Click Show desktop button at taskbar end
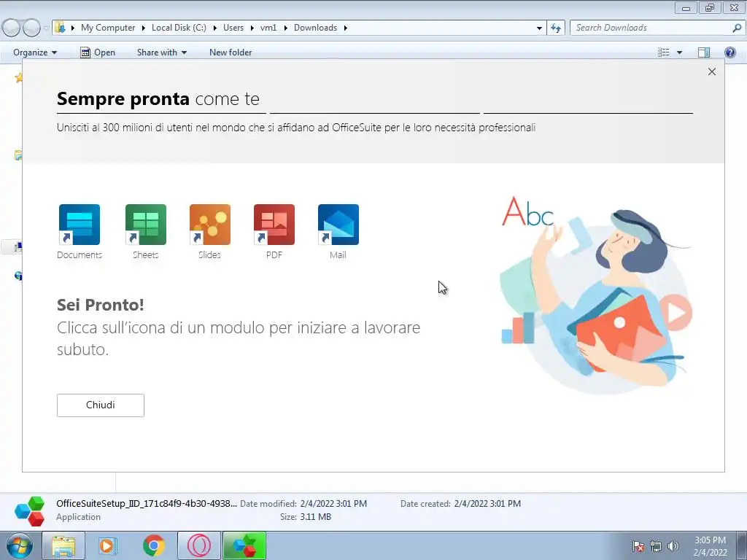This screenshot has height=560, width=747. click(742, 545)
